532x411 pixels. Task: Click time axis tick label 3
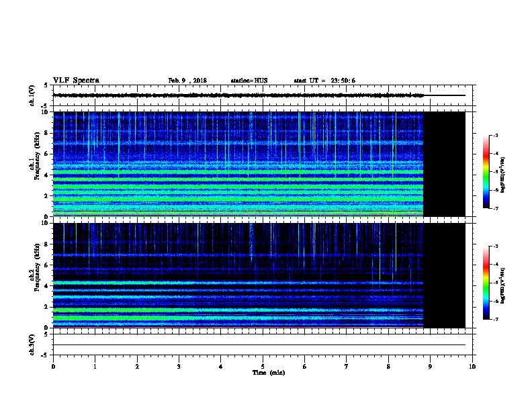(x=179, y=367)
